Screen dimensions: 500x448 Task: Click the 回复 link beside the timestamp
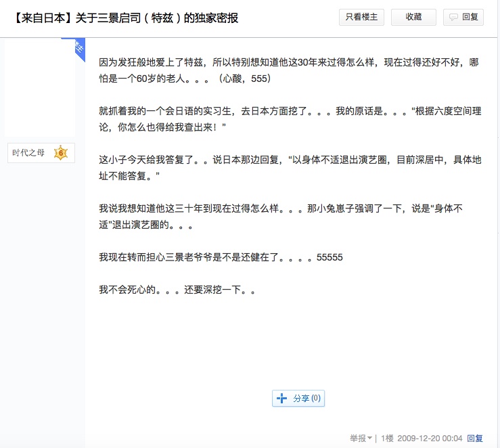tap(475, 439)
